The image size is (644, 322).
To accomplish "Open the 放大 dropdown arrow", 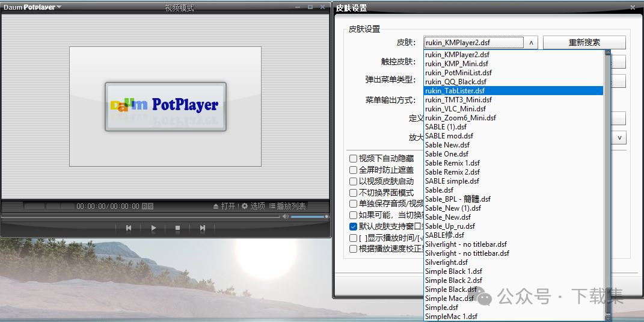I will click(x=620, y=137).
